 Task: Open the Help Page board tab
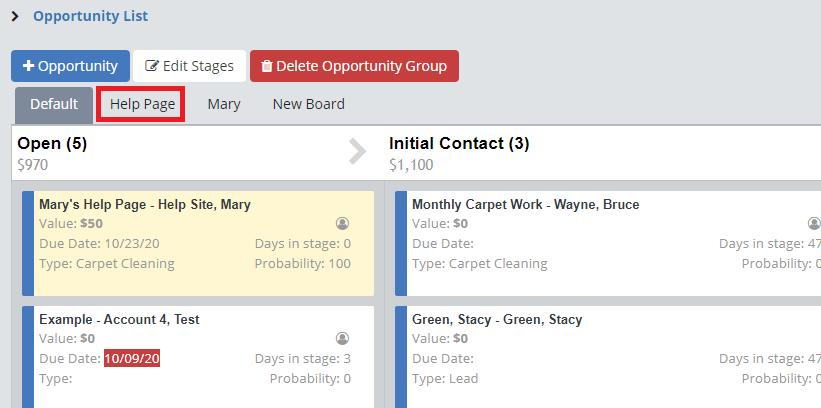(142, 104)
